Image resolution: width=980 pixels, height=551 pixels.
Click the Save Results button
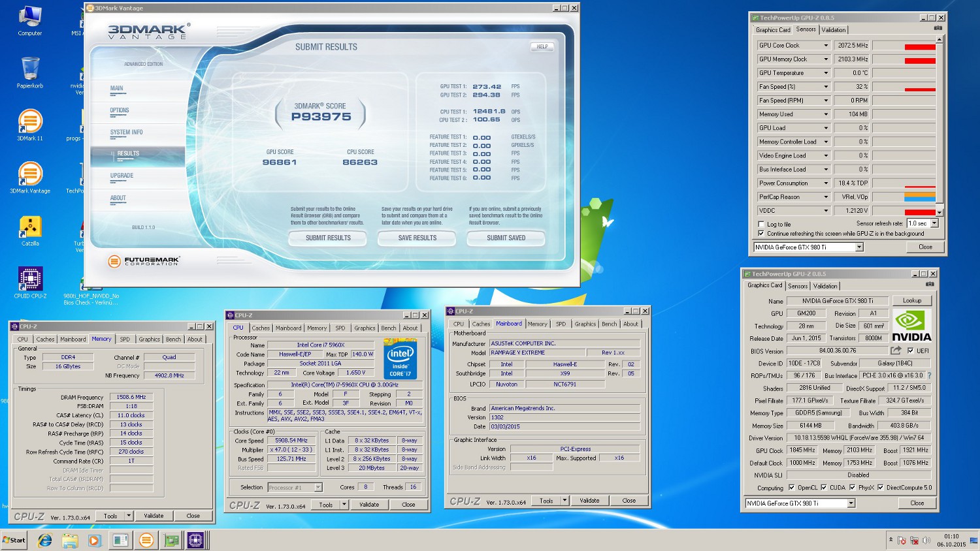(x=417, y=238)
